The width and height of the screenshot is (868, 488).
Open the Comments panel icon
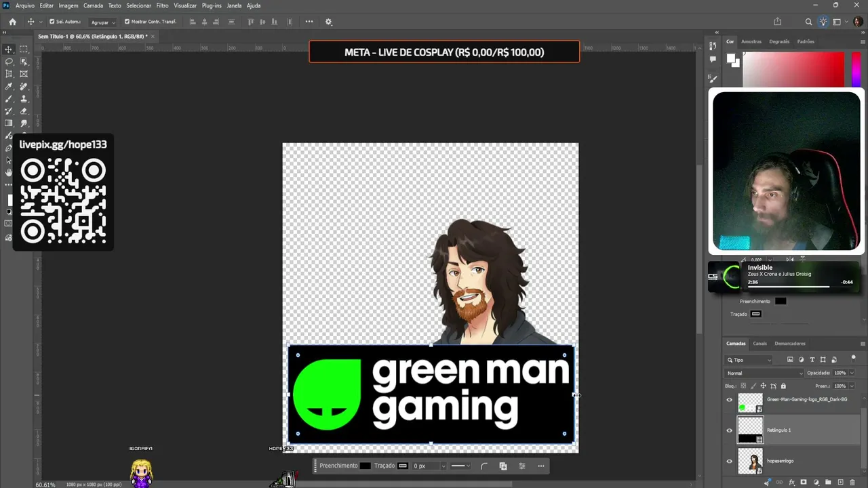pyautogui.click(x=713, y=60)
